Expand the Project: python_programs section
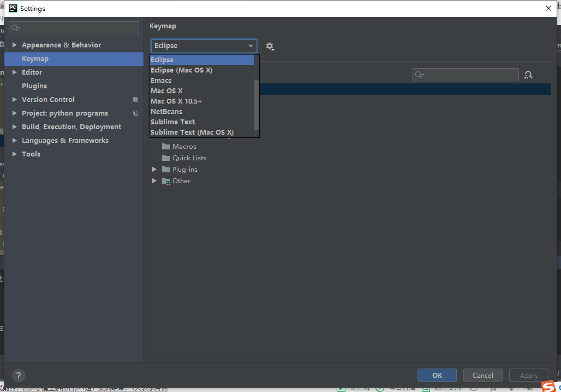Screen dimensions: 561x392 [15, 113]
